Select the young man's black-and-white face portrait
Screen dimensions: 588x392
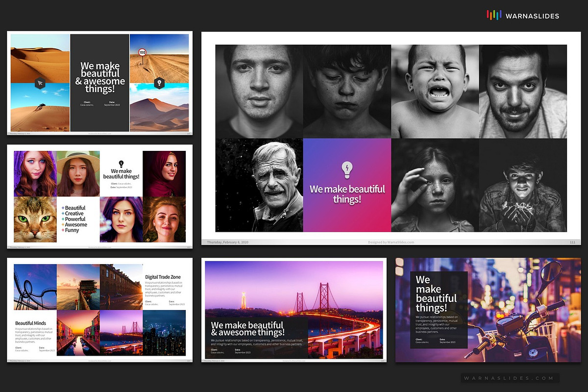click(259, 92)
